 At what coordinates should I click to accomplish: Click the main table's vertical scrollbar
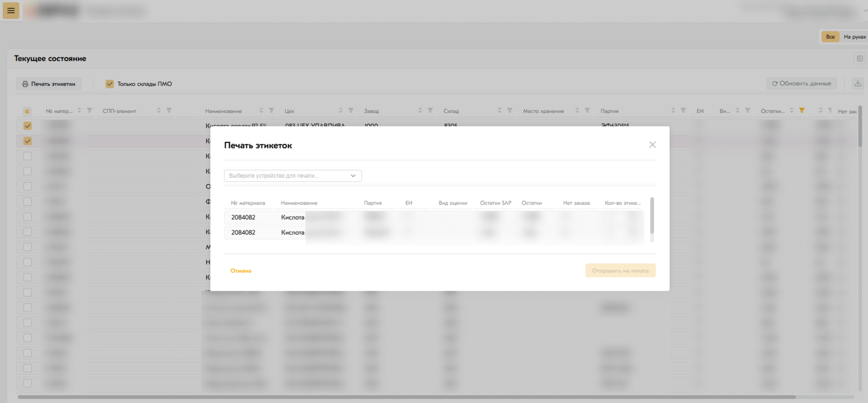click(x=860, y=126)
